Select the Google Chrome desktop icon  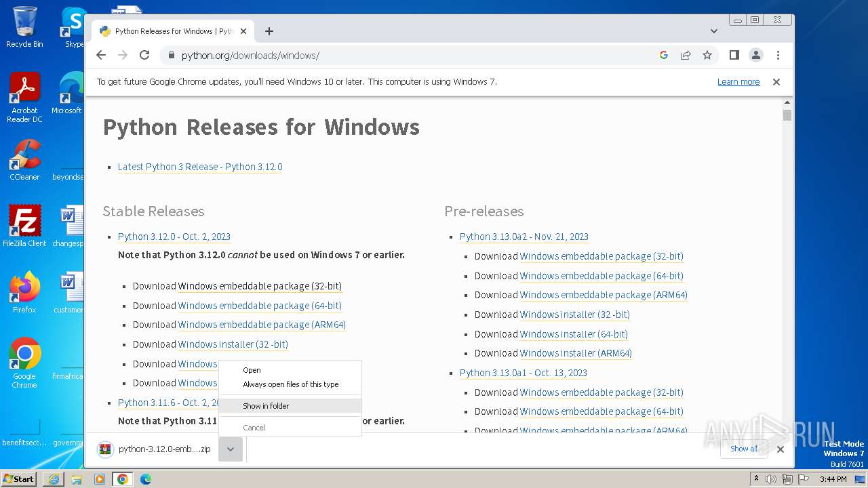click(24, 363)
